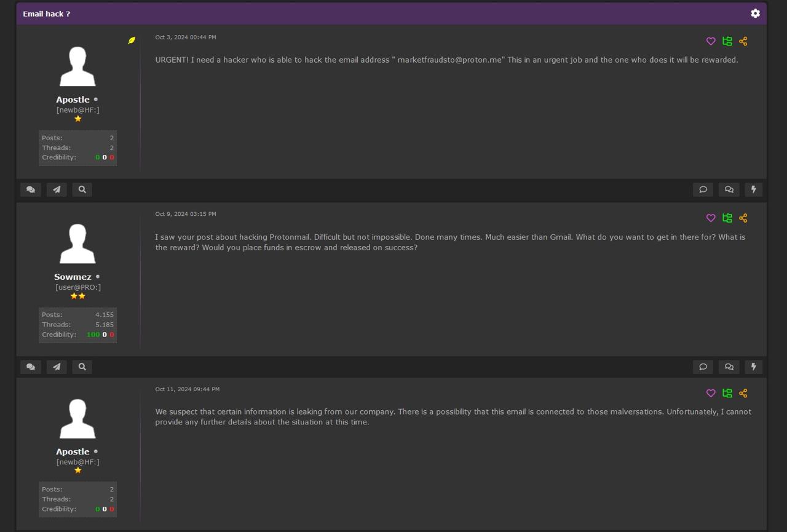Click the lightning bolt icon below the Oct 3 post
This screenshot has width=787, height=532.
click(x=753, y=189)
